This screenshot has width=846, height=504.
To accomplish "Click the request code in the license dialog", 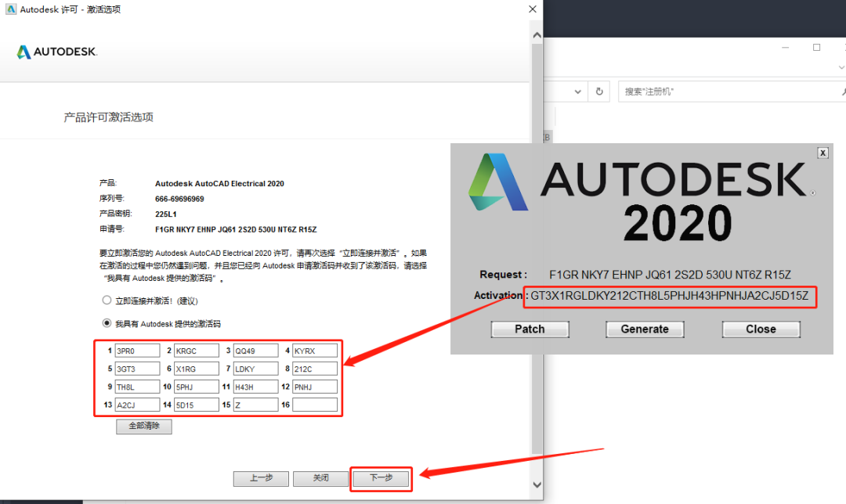I will [236, 229].
